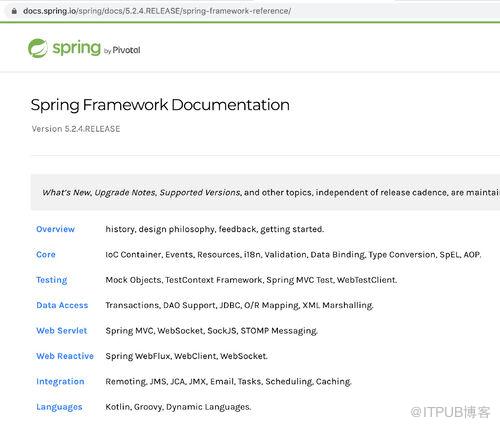Open the Integration documentation link

[60, 381]
